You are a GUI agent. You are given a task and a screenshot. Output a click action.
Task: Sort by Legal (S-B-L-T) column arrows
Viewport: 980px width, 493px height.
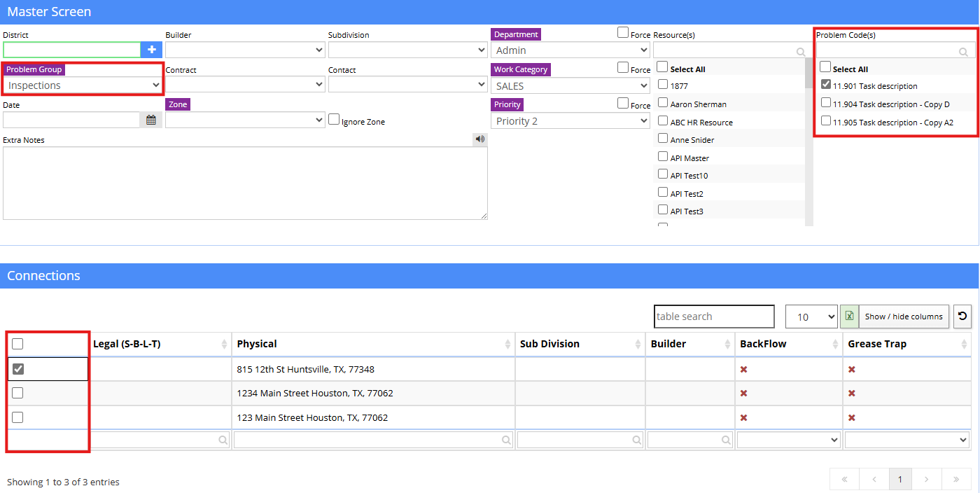(224, 344)
